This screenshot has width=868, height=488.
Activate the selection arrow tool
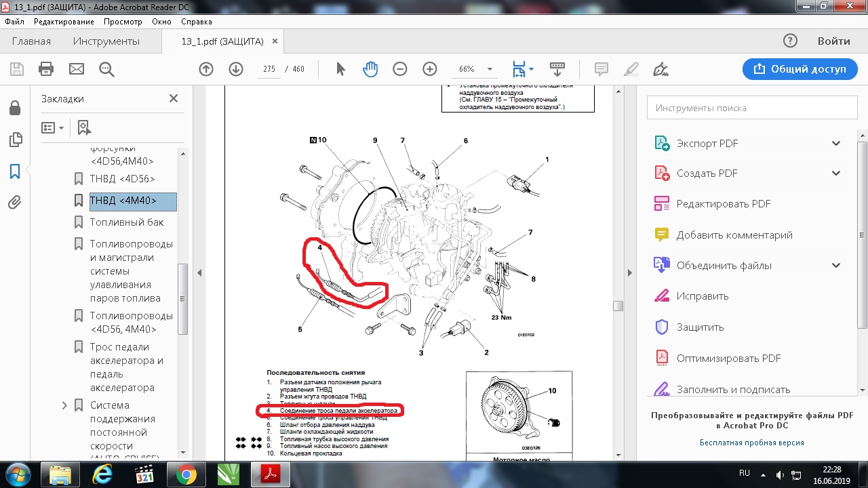point(340,69)
